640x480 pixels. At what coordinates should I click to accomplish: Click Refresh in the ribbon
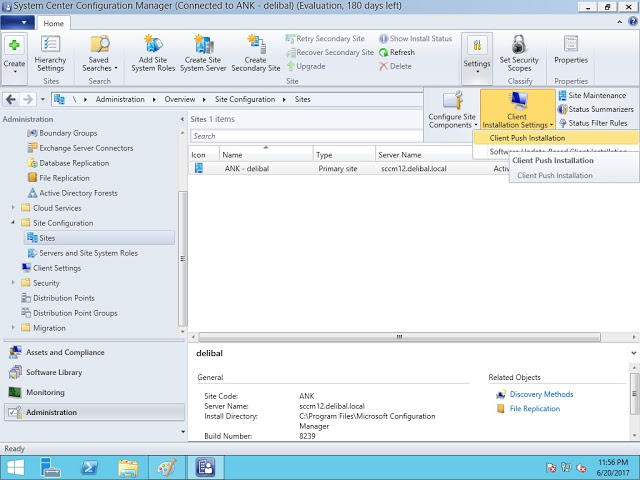396,52
